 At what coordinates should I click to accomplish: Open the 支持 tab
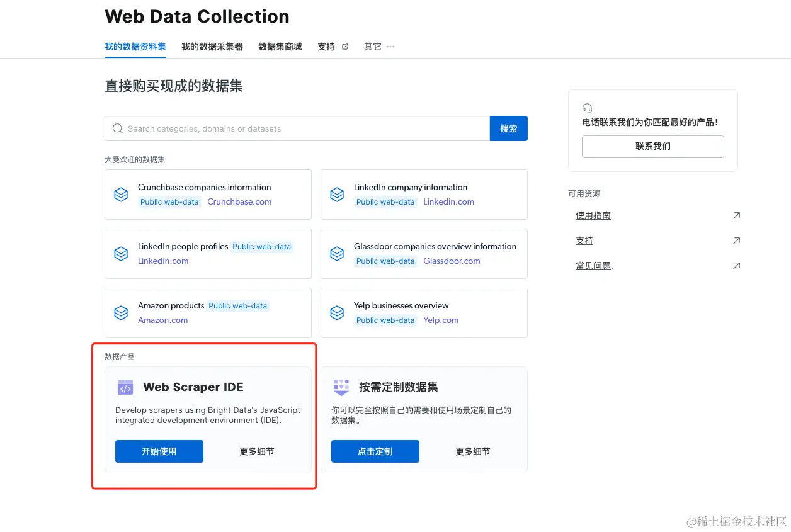[x=326, y=47]
